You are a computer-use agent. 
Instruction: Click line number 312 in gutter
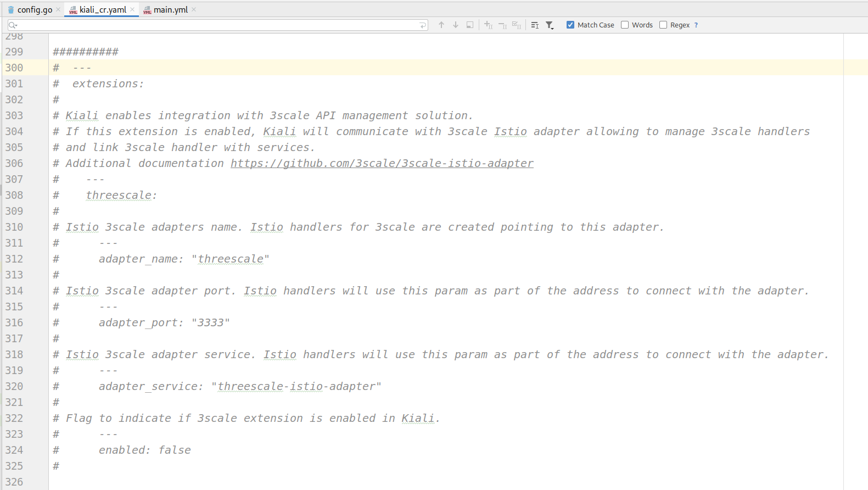point(14,259)
